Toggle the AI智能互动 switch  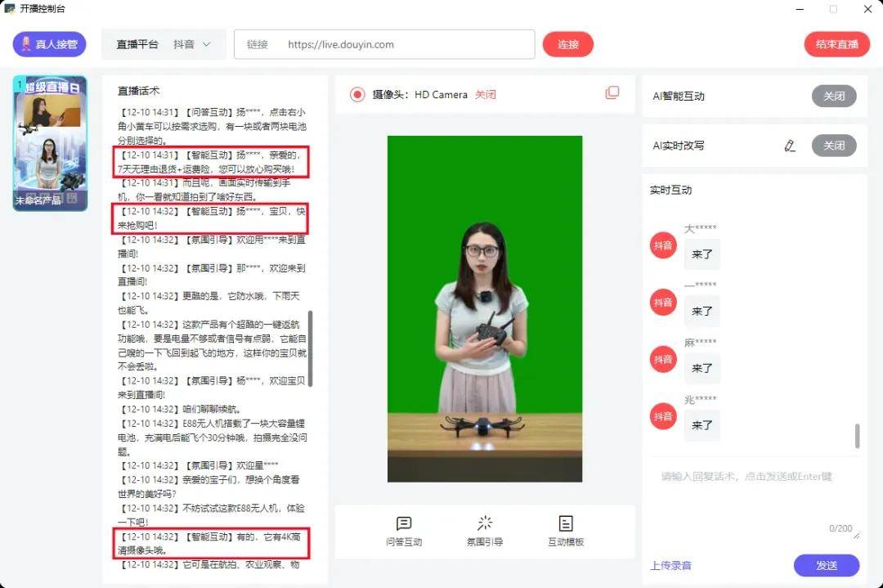click(834, 97)
